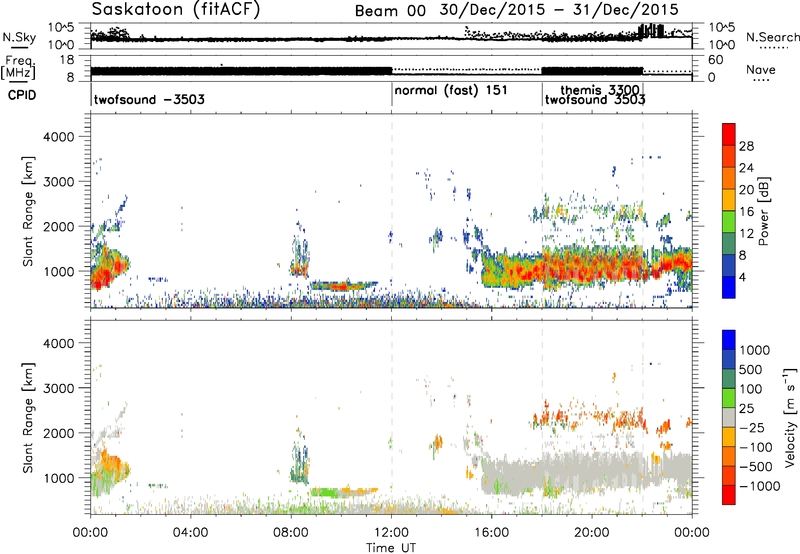Click "Slant Range [km]" label of power panel
Image resolution: width=800 pixels, height=554 pixels.
[28, 211]
